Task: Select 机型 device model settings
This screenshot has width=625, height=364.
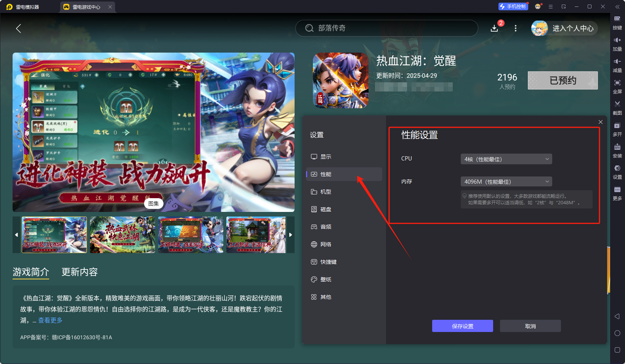Action: tap(344, 192)
